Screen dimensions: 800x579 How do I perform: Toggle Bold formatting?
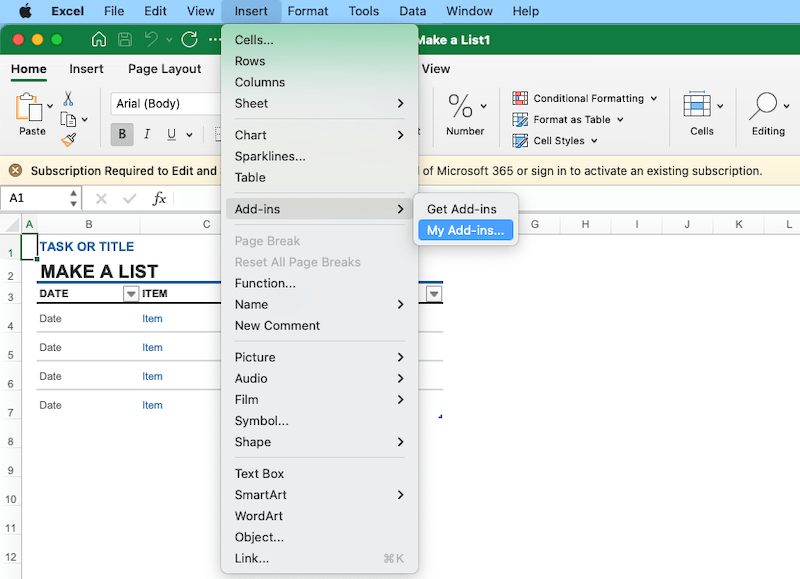[122, 134]
